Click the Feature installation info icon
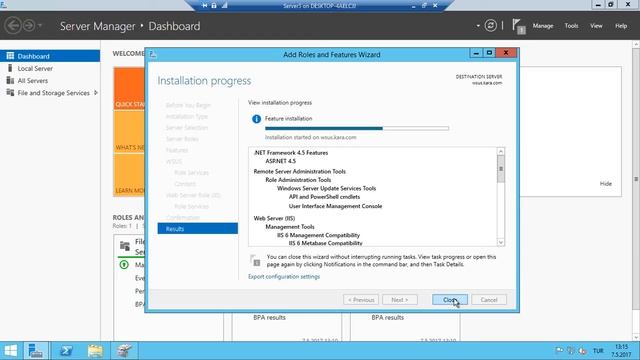The height and width of the screenshot is (360, 640). pyautogui.click(x=256, y=119)
